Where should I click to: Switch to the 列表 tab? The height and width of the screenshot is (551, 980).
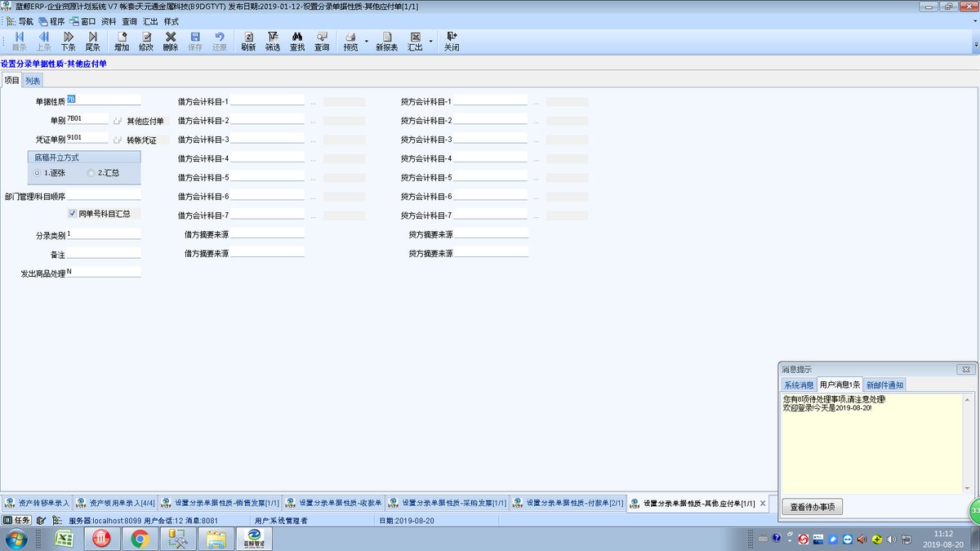pos(33,80)
